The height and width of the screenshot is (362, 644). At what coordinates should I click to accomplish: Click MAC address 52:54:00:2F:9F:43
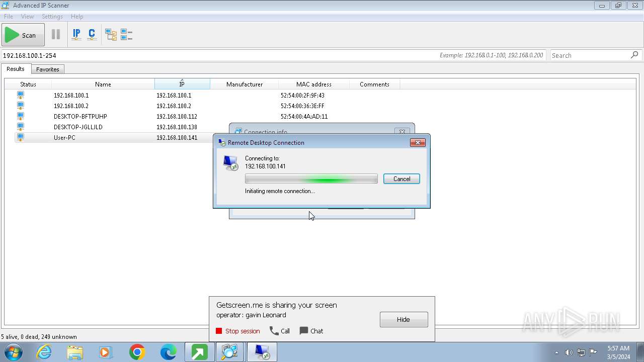click(302, 95)
